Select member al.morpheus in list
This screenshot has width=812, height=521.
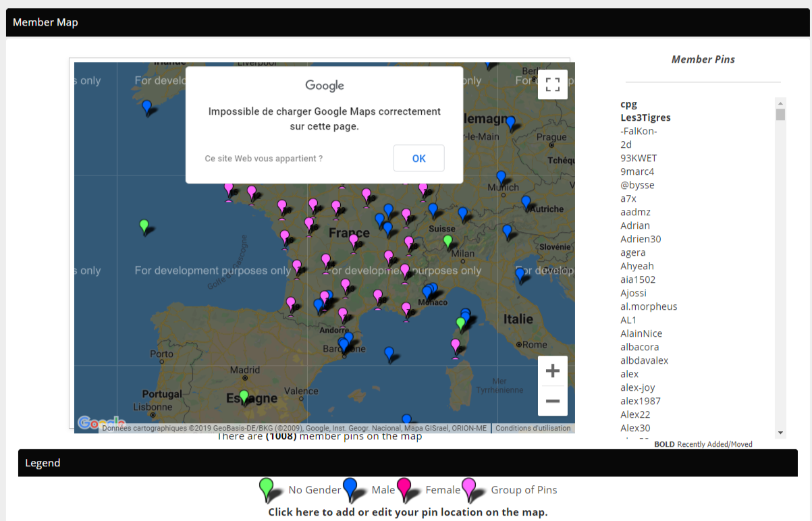[x=649, y=306]
